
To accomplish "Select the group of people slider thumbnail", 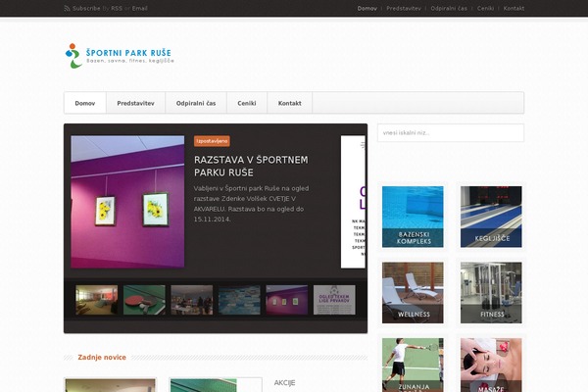I will pyautogui.click(x=192, y=300).
